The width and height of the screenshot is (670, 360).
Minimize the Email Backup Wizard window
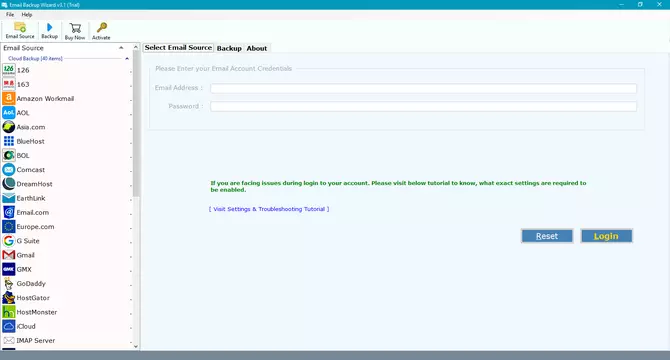pos(622,4)
